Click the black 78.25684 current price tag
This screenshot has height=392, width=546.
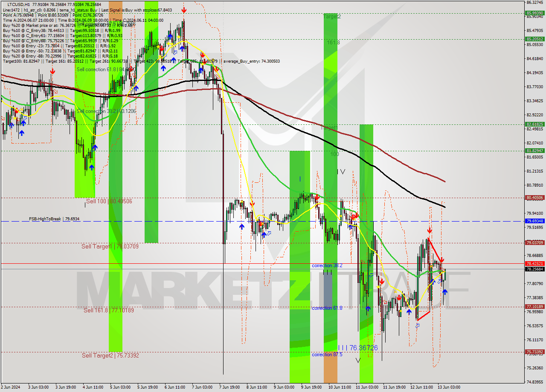[x=534, y=269]
